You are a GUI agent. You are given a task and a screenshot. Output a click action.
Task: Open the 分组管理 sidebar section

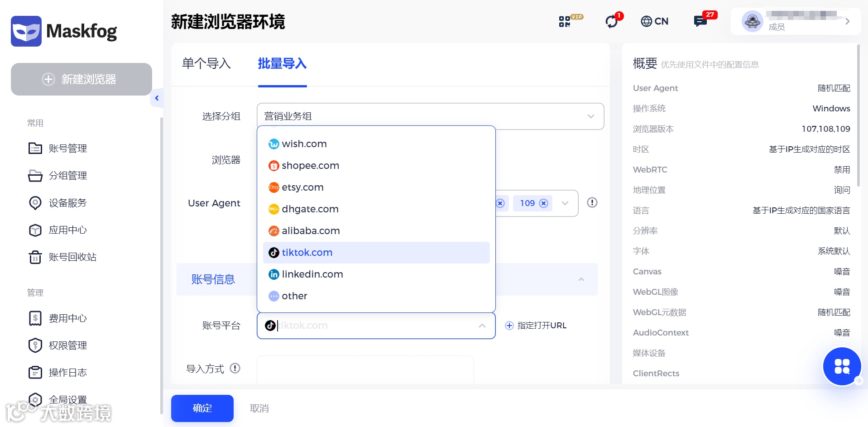[x=67, y=176]
